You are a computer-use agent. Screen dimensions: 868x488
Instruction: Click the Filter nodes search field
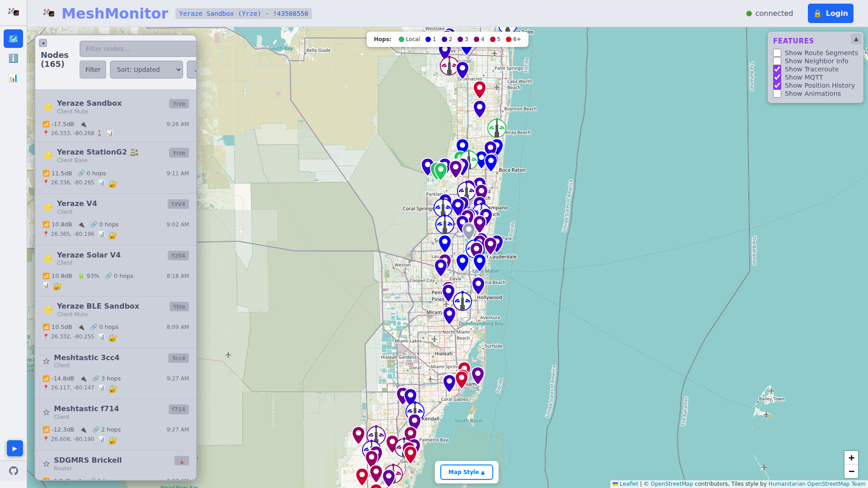click(138, 49)
